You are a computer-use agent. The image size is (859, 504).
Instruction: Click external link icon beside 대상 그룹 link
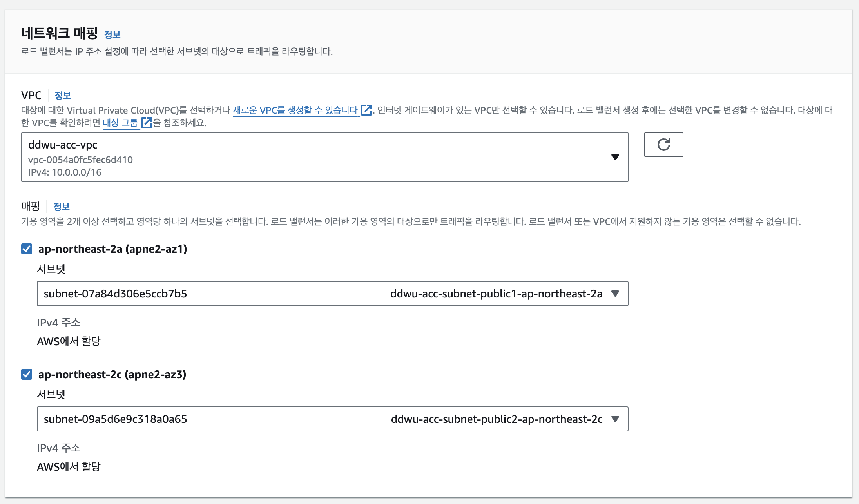(146, 123)
